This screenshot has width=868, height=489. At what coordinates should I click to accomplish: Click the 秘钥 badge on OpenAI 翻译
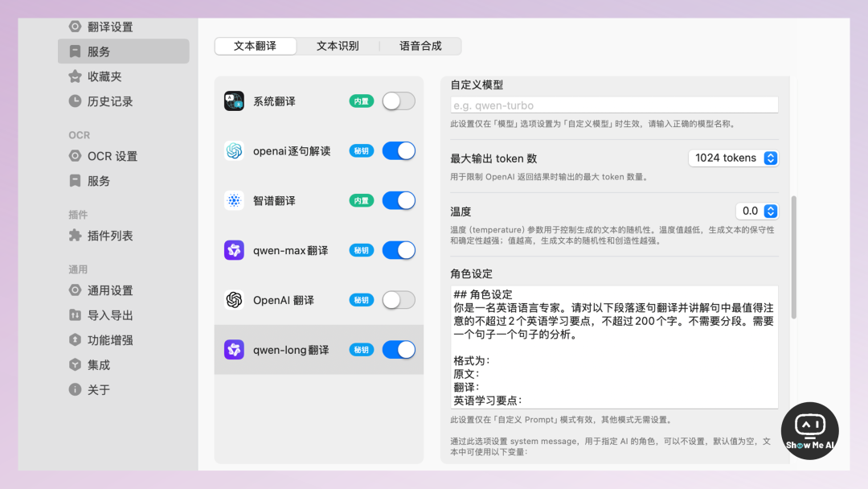pos(362,300)
